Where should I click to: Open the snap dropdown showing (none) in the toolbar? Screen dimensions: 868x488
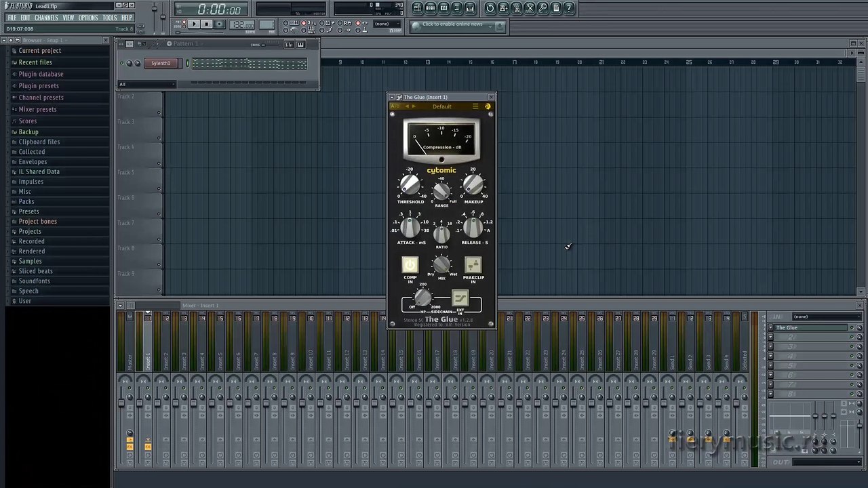386,24
